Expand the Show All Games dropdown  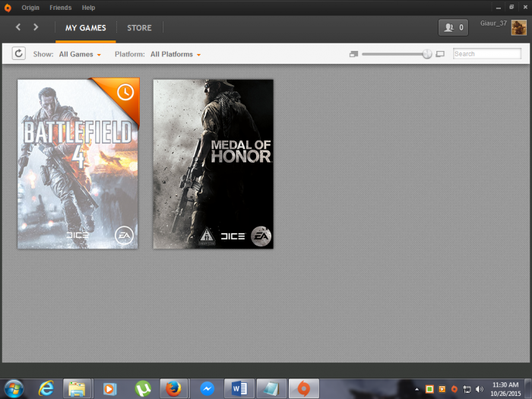coord(80,54)
